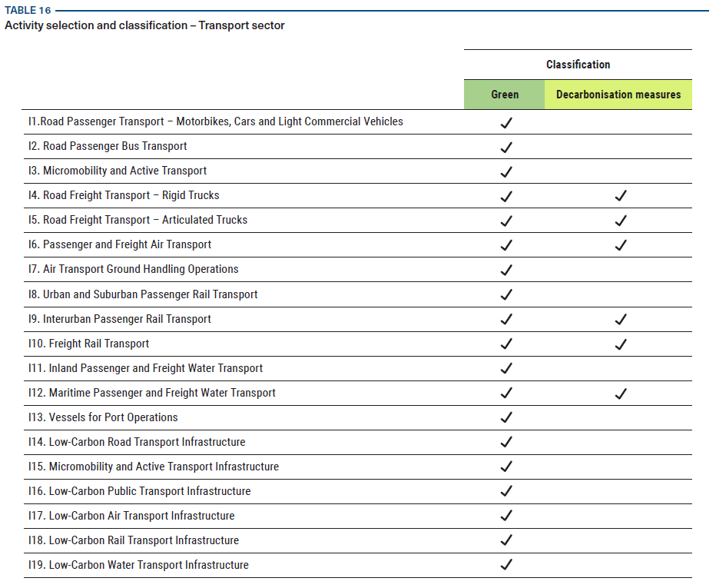The height and width of the screenshot is (588, 716).
Task: Click Decarbonisation checkmark for Articulated Trucks row
Action: pyautogui.click(x=621, y=221)
